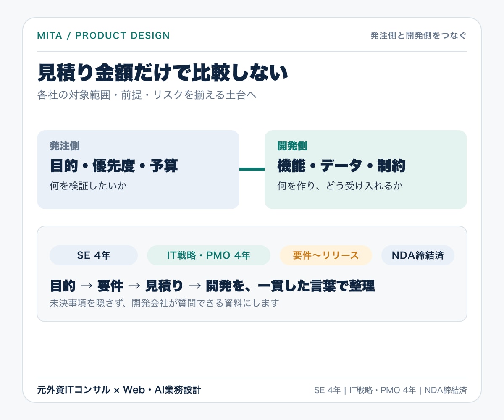Screen dimensions: 504x420
Task: Click the footer SE 4年 | IT戦略・PMO 4年 | NDA締結済
Action: coord(390,390)
